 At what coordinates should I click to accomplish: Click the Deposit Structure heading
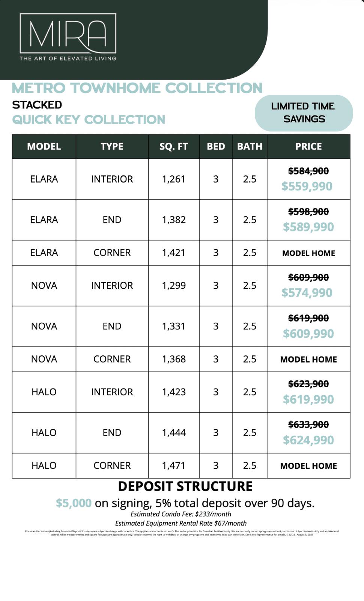(185, 486)
